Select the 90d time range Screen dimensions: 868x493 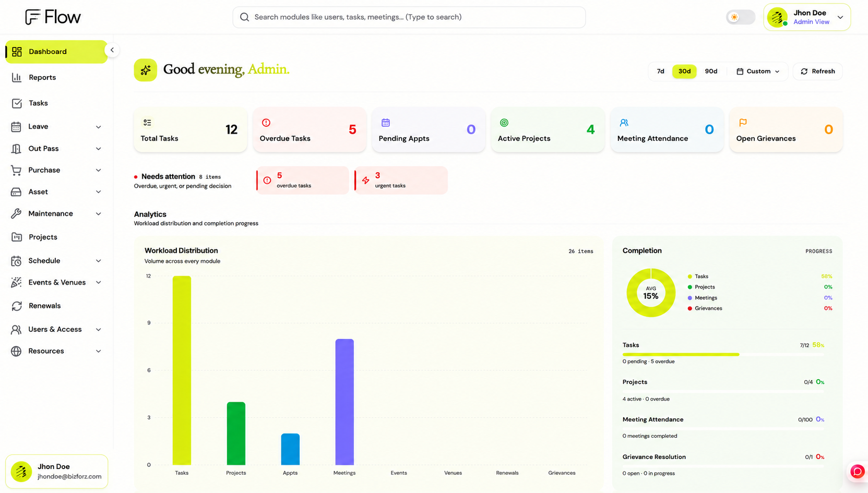(x=711, y=71)
